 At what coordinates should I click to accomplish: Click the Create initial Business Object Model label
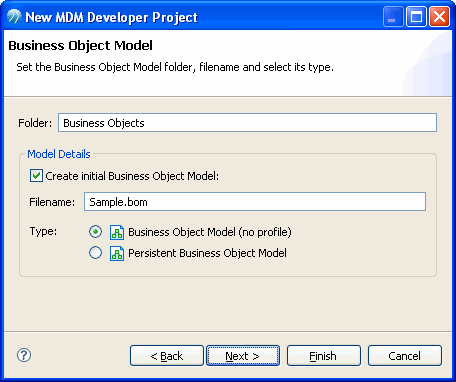132,176
